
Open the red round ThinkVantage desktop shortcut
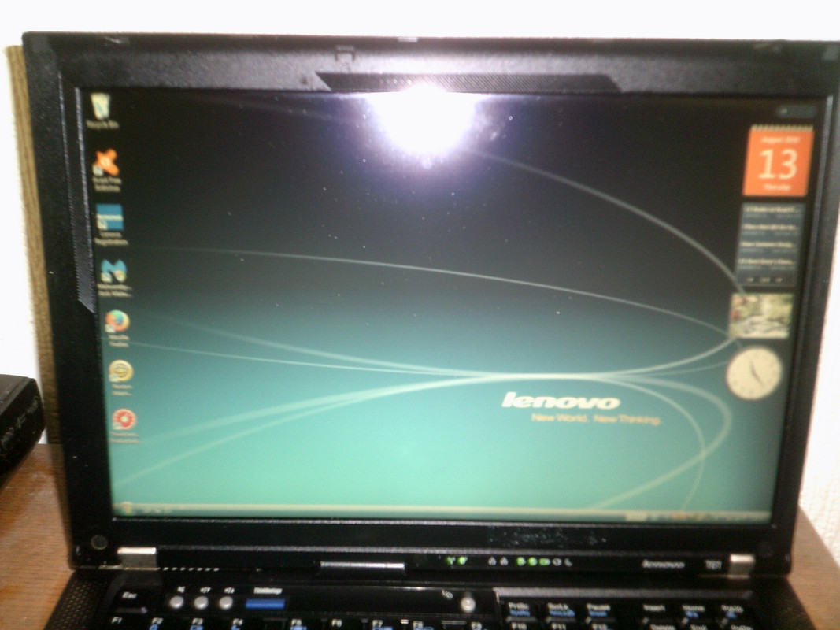coord(124,425)
